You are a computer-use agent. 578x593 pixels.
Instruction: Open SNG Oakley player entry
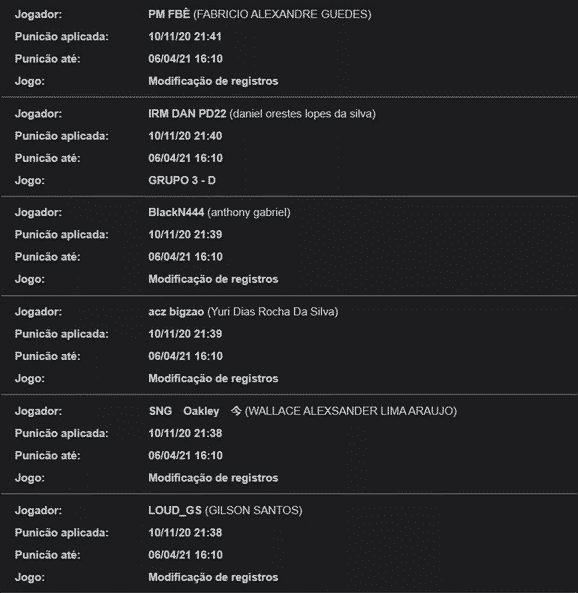click(184, 411)
